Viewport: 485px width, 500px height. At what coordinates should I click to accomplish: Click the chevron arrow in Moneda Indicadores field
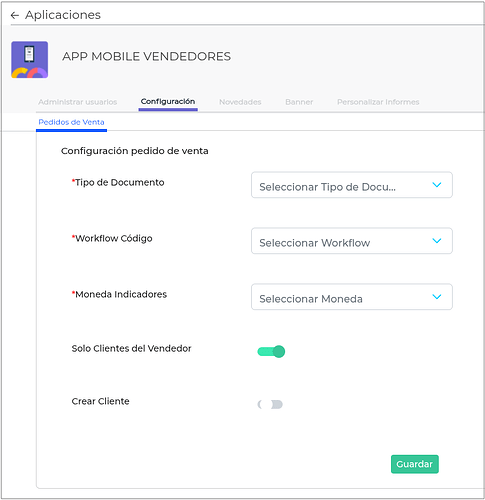437,297
